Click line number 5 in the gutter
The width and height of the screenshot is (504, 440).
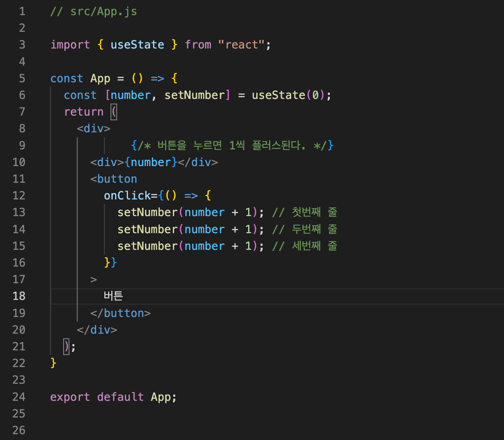22,79
